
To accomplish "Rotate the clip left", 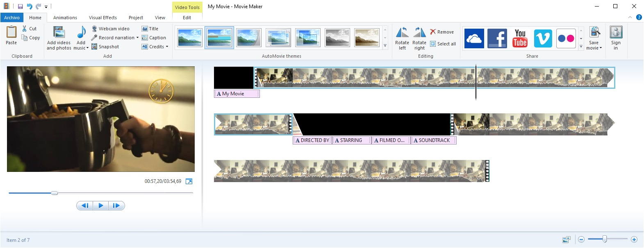I will click(x=402, y=38).
